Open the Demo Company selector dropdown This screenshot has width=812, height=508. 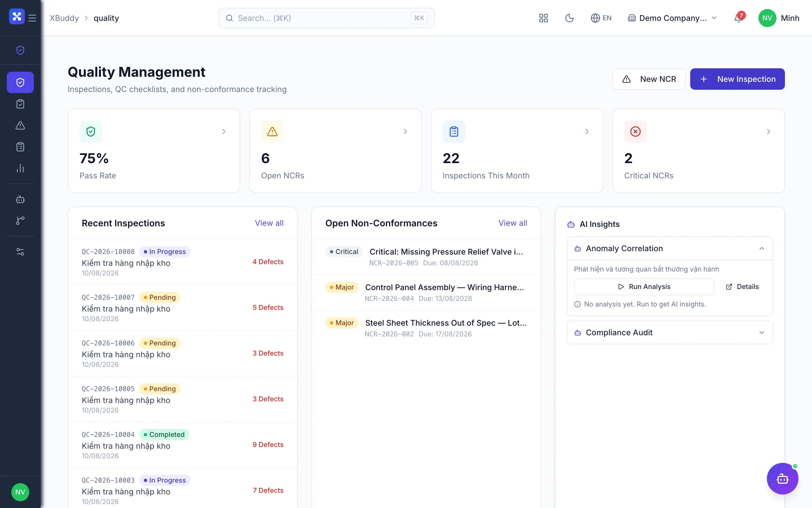[672, 18]
